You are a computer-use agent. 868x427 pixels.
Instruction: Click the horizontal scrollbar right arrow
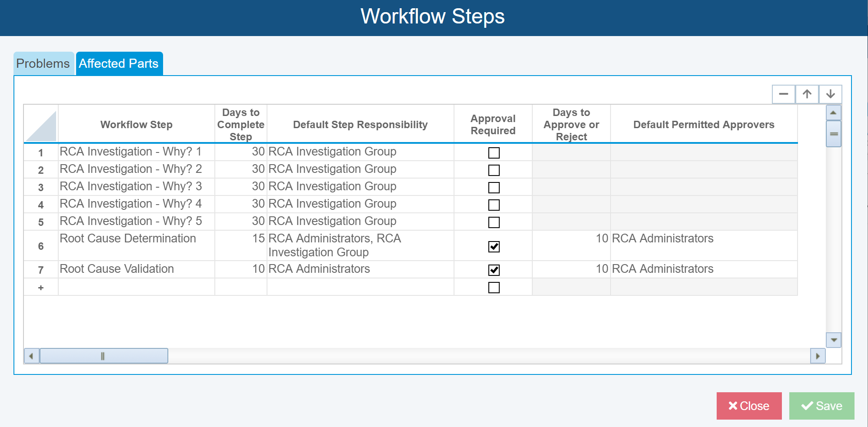tap(818, 356)
